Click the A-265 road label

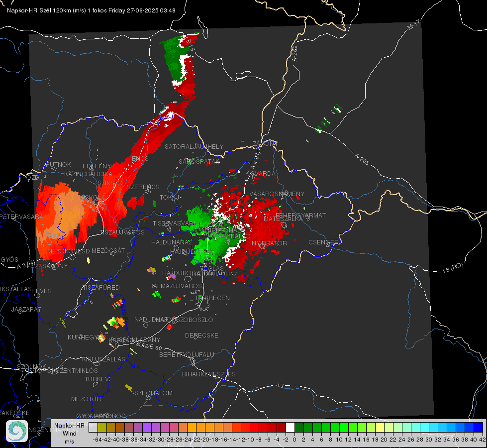pyautogui.click(x=362, y=159)
